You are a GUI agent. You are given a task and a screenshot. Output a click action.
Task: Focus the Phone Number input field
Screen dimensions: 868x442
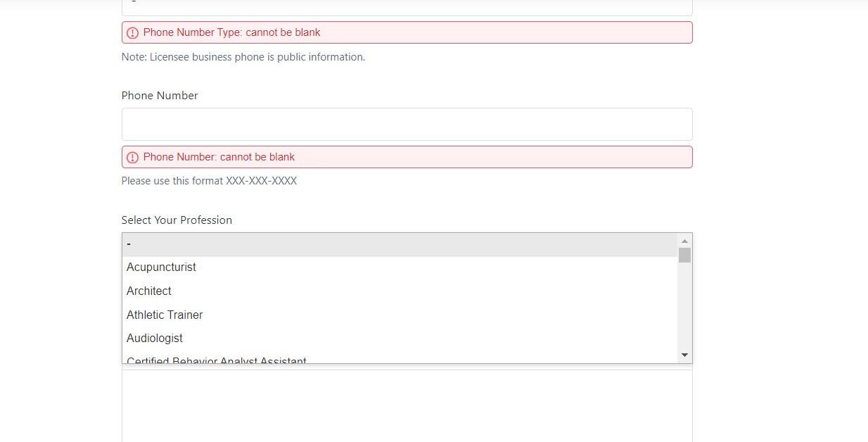407,125
